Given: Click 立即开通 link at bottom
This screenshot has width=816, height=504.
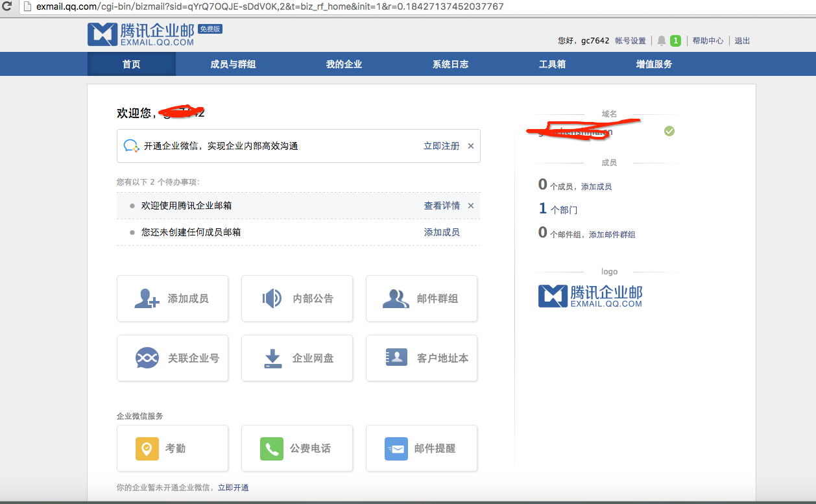Looking at the screenshot, I should click(x=233, y=488).
